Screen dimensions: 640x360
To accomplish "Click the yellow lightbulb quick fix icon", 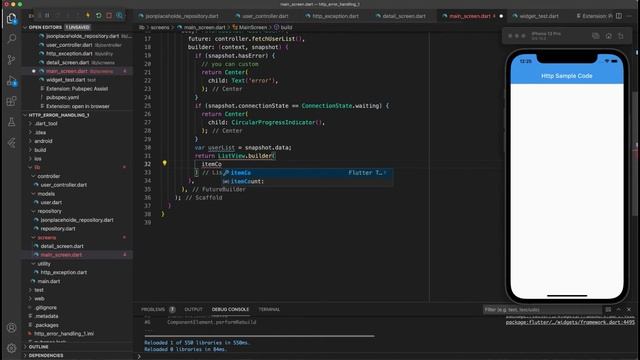I will 164,163.
